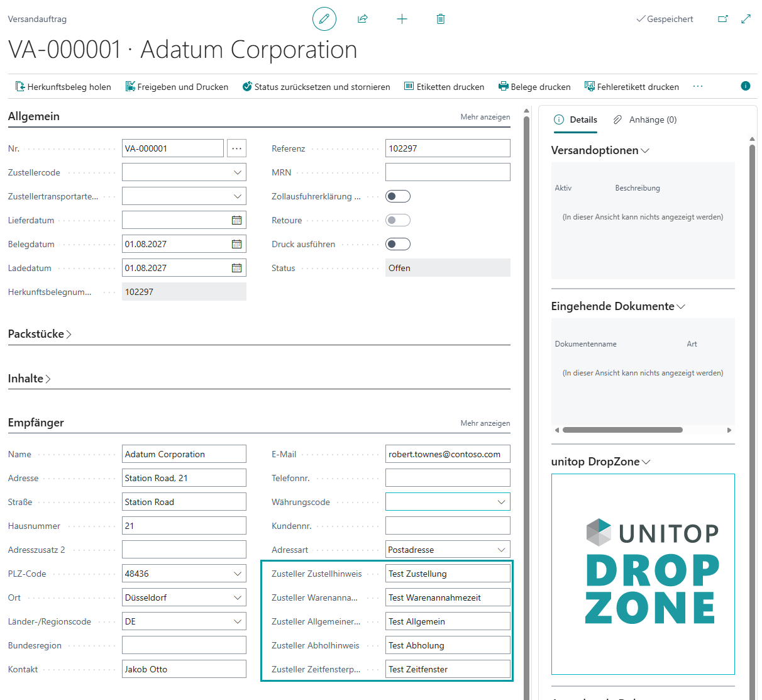Image resolution: width=762 pixels, height=700 pixels.
Task: Open the PLZ-Code dropdown
Action: (x=238, y=574)
